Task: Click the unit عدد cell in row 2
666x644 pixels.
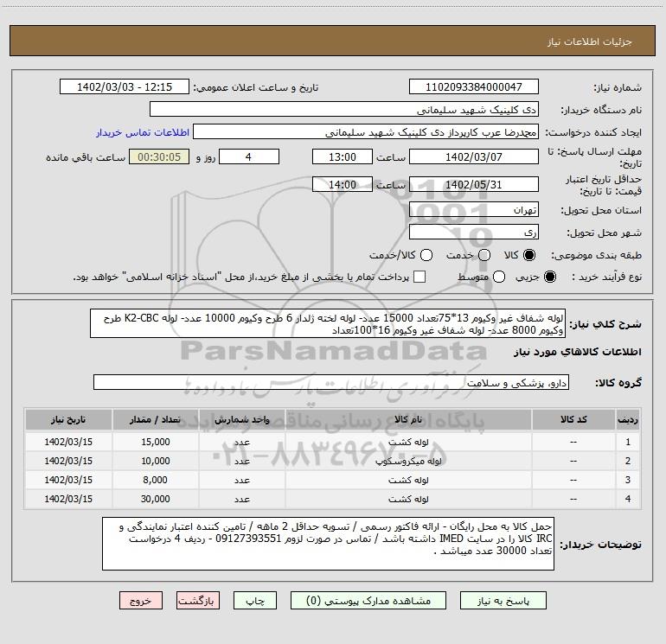Action: 241,461
